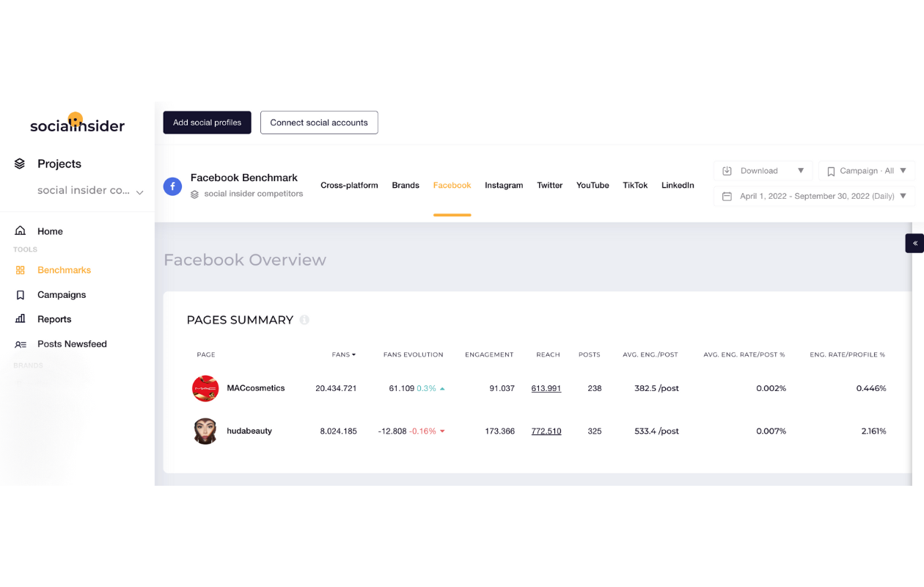Screen dimensions: 924x587
Task: Open Home in the sidebar
Action: (50, 231)
